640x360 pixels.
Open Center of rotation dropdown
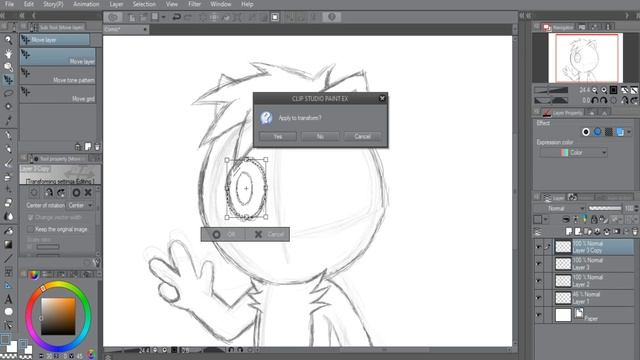80,205
